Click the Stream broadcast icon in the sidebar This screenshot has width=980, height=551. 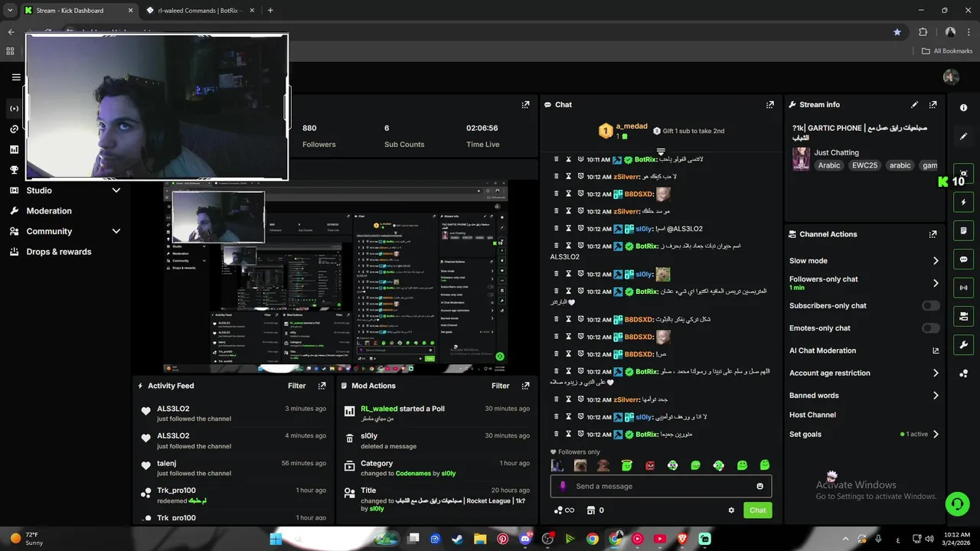pos(14,109)
